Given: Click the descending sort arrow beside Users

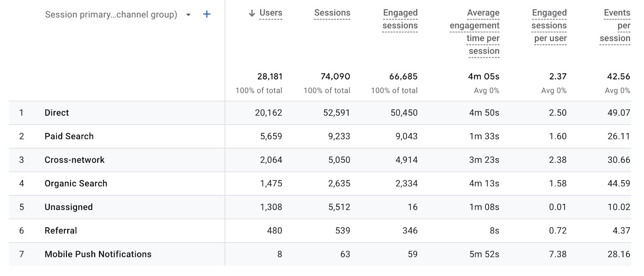Looking at the screenshot, I should pyautogui.click(x=252, y=13).
